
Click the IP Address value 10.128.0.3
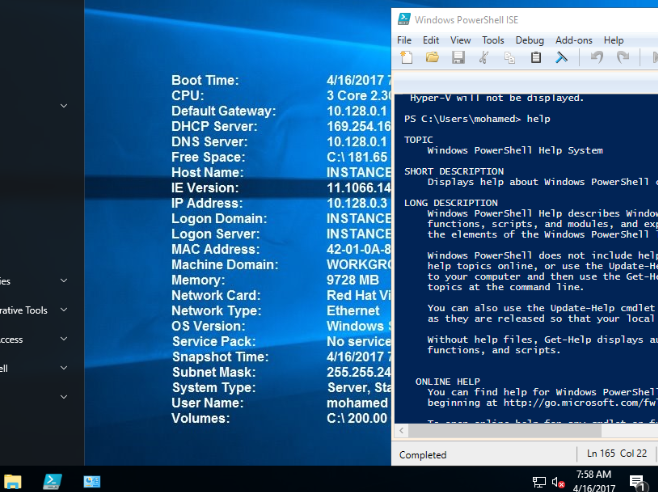point(357,203)
